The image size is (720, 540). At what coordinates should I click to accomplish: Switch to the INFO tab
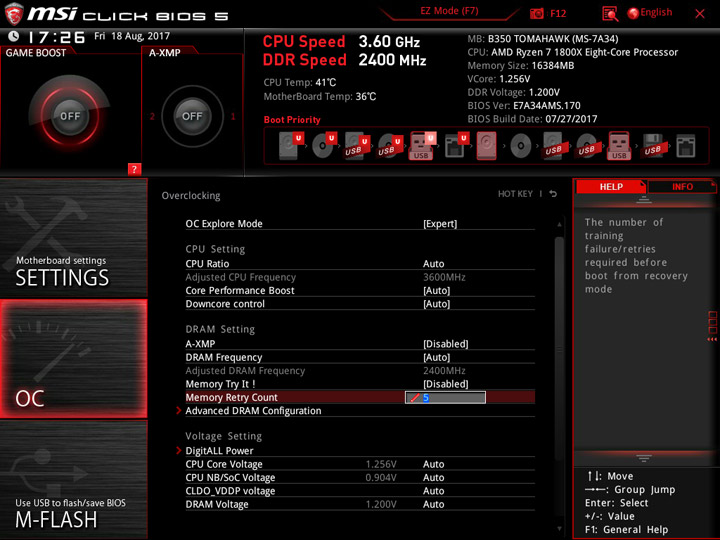682,186
